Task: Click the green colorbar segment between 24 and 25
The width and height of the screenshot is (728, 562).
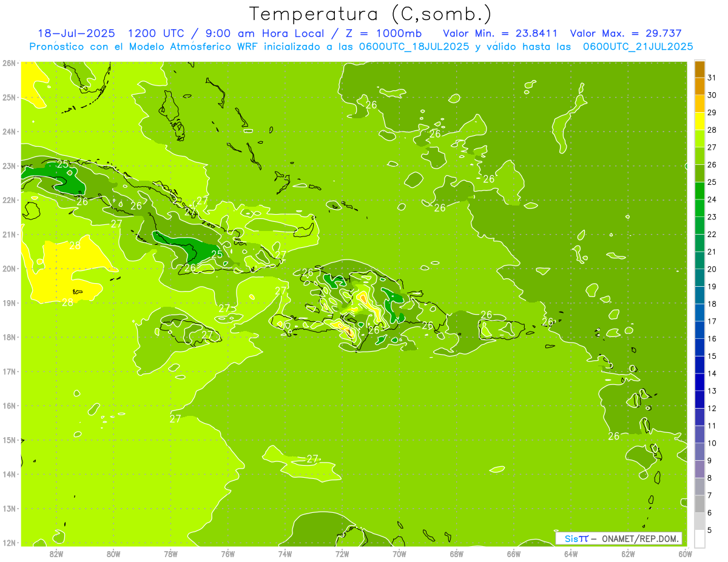Action: point(699,191)
